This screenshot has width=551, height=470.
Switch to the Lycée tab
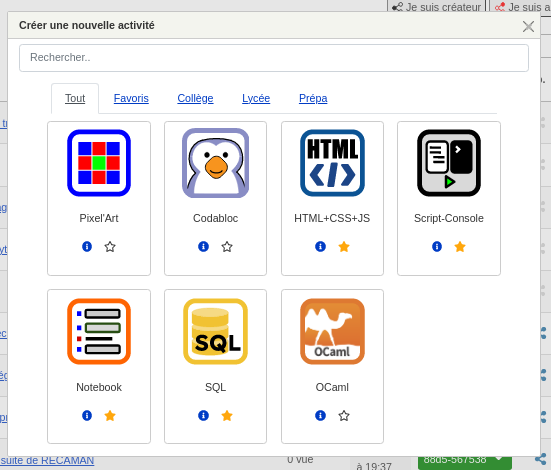click(x=256, y=98)
